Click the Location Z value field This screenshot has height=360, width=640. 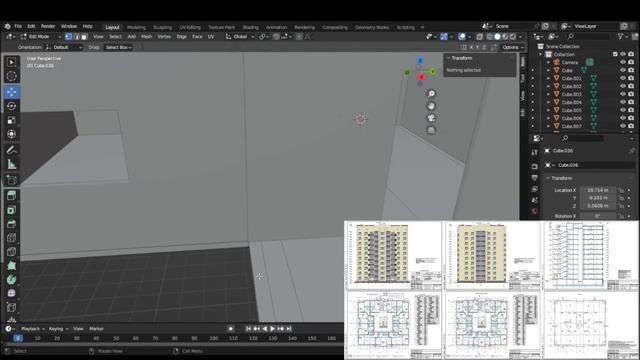(x=598, y=206)
